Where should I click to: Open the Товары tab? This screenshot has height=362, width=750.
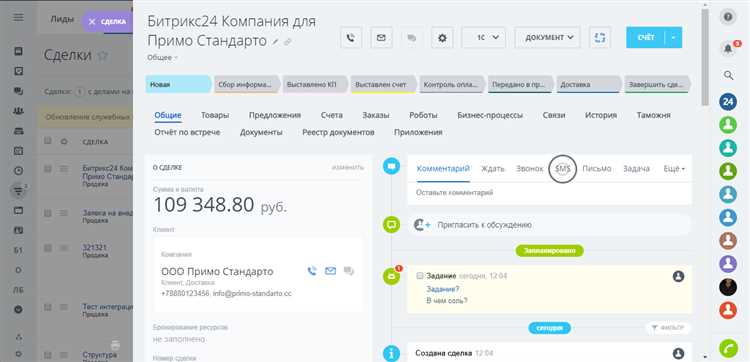(x=215, y=115)
